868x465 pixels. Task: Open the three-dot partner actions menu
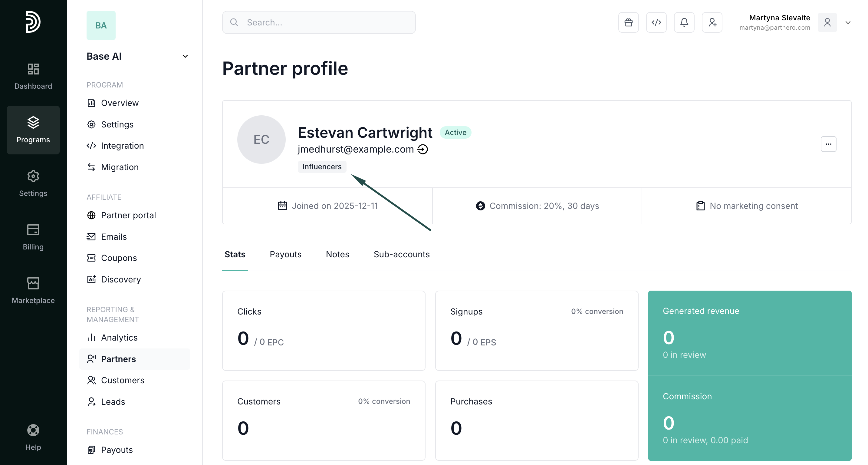(x=828, y=144)
